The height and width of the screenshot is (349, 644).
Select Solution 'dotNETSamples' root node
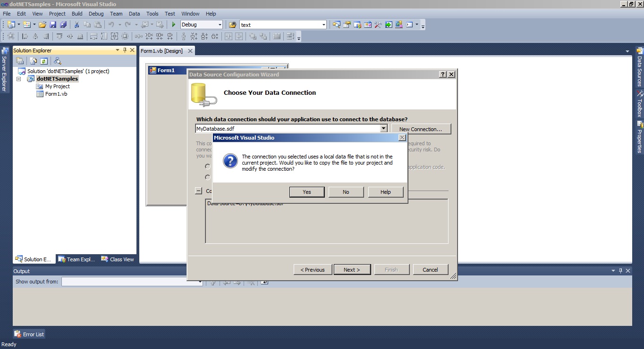tap(68, 71)
